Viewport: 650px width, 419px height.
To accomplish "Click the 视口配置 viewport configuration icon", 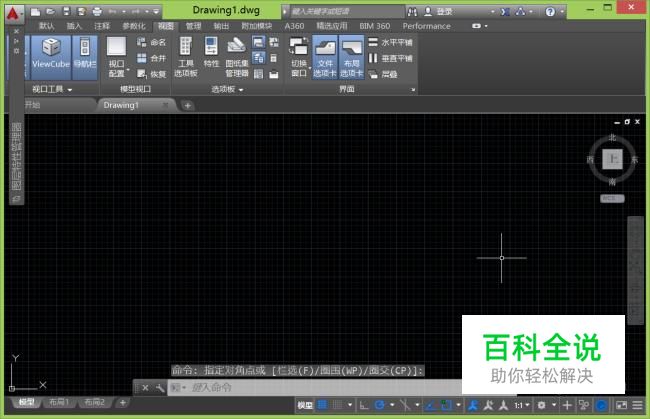I will [x=117, y=58].
